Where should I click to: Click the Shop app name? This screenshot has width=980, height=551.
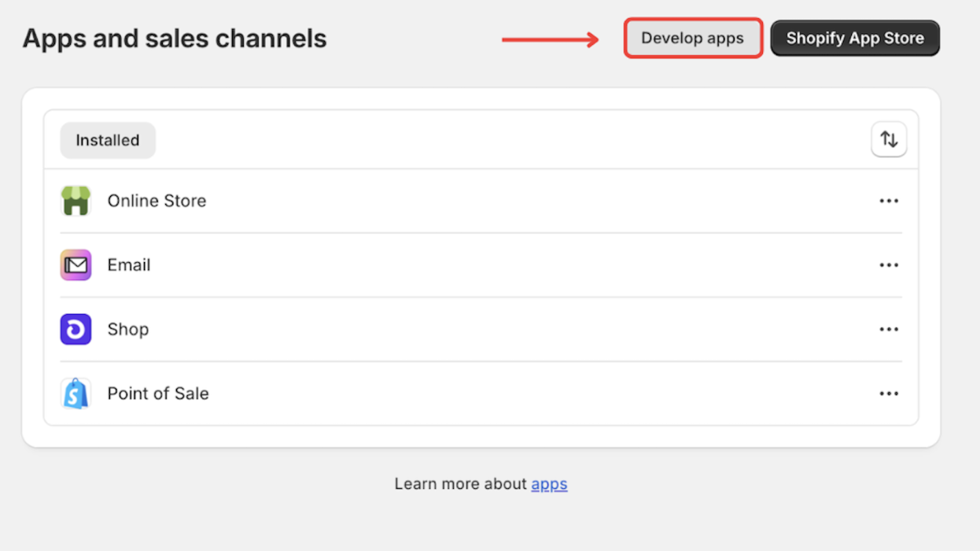(128, 330)
